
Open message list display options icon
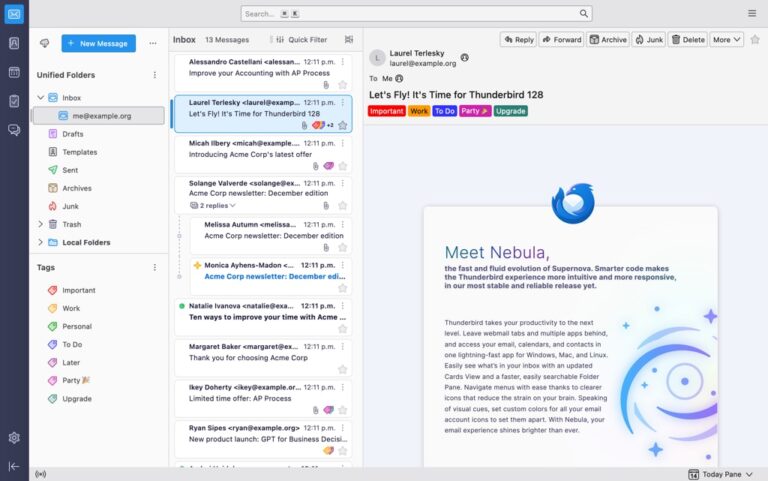[x=349, y=40]
